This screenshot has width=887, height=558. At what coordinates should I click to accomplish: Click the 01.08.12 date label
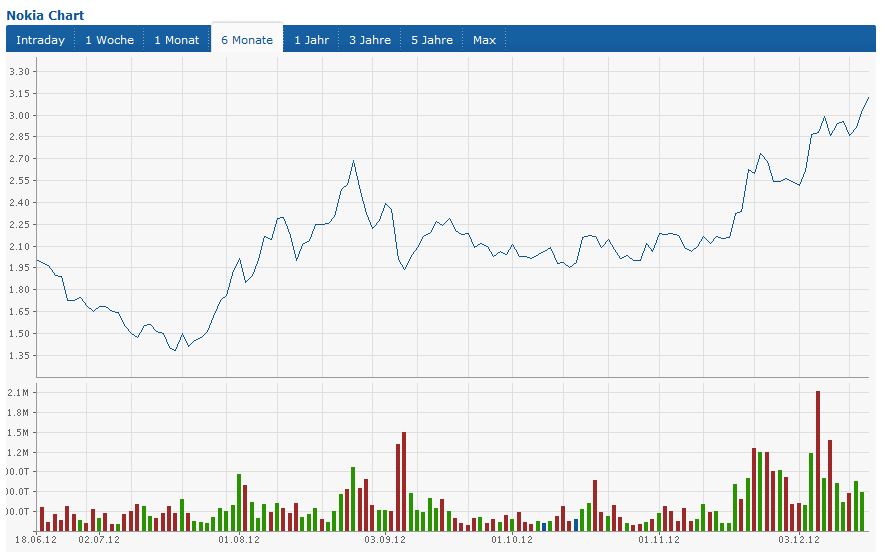[x=239, y=540]
